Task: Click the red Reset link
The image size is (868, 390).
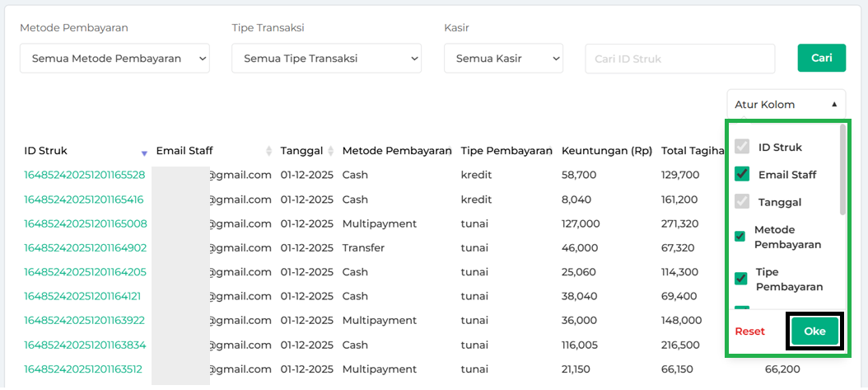Action: pos(749,331)
